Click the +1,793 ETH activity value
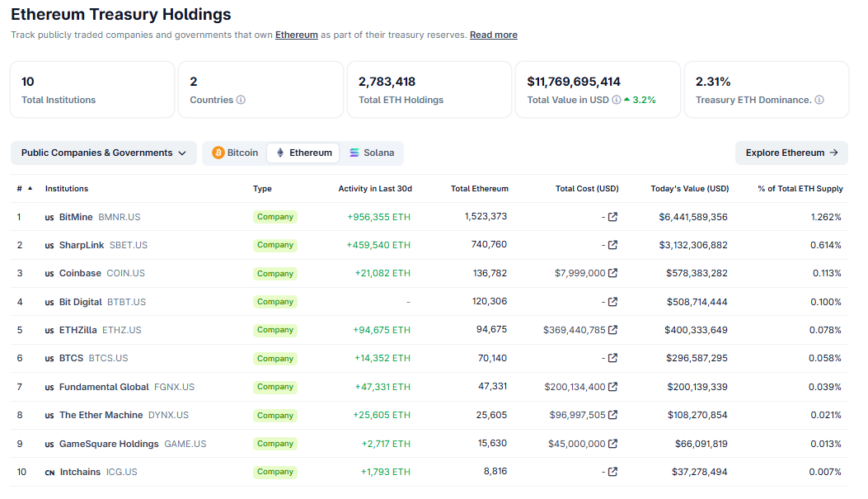 (x=386, y=473)
